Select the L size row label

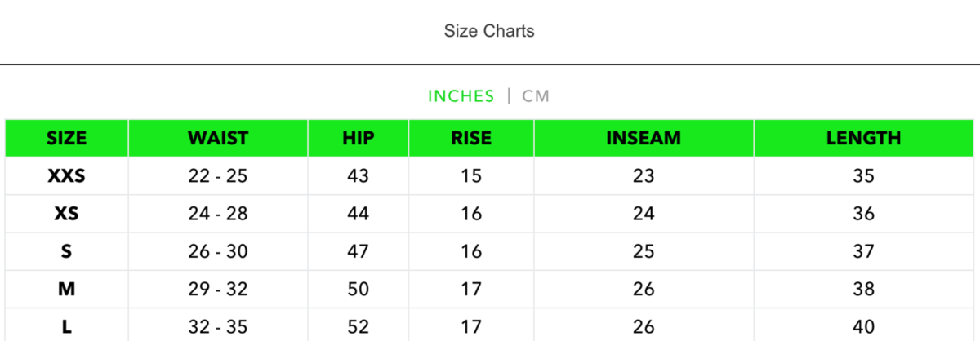66,326
